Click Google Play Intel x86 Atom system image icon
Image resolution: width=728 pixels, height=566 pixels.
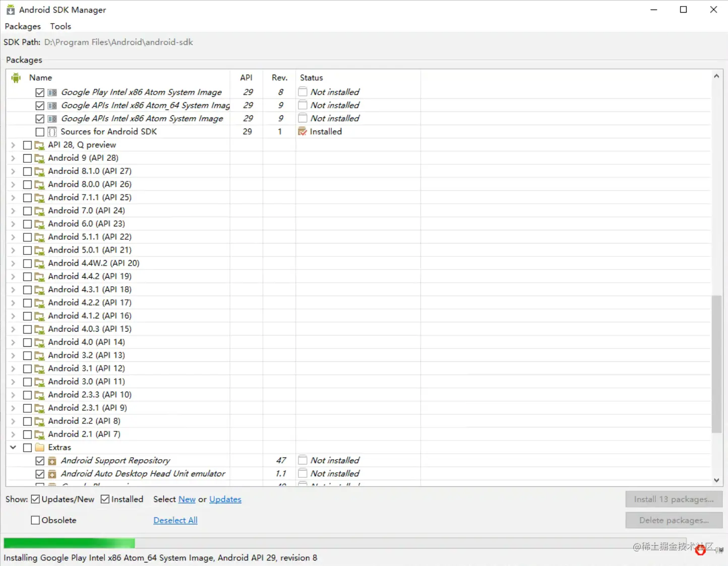pos(52,92)
